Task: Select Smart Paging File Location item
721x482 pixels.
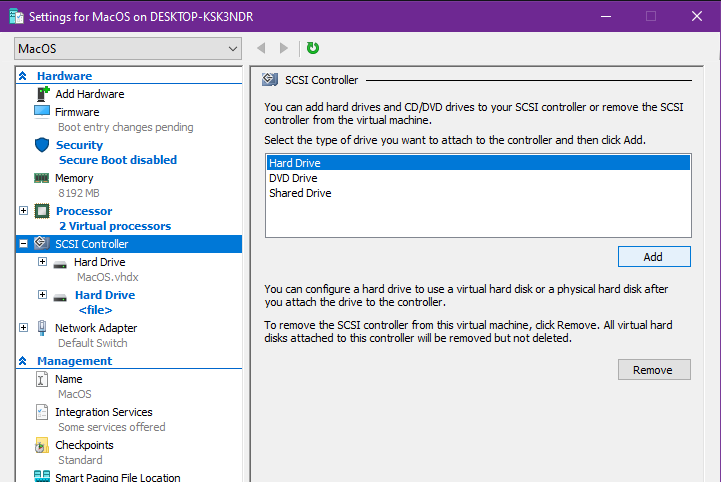Action: pyautogui.click(x=117, y=477)
